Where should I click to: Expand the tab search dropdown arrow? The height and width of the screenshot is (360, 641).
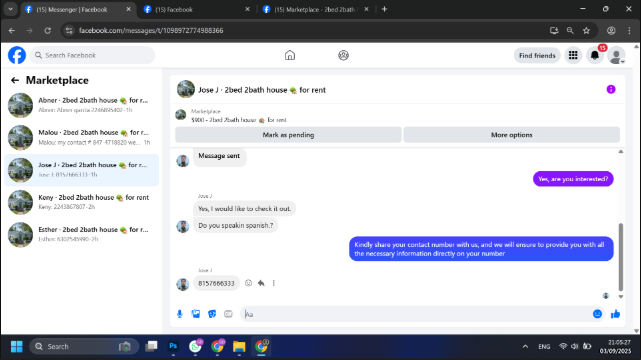(11, 9)
